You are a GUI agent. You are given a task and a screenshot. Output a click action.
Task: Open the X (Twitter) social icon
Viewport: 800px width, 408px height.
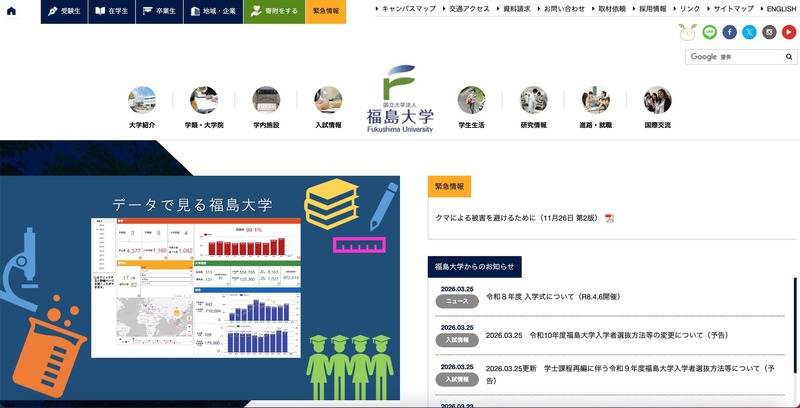tap(749, 32)
